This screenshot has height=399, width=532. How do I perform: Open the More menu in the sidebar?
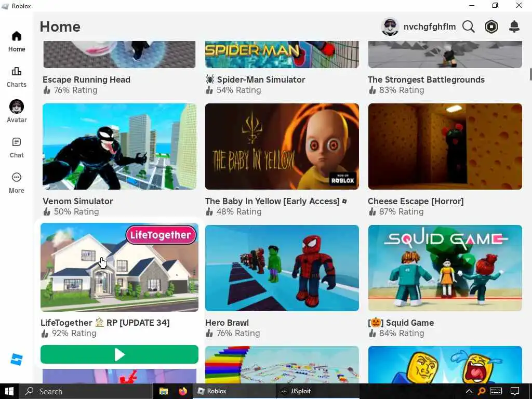[16, 183]
